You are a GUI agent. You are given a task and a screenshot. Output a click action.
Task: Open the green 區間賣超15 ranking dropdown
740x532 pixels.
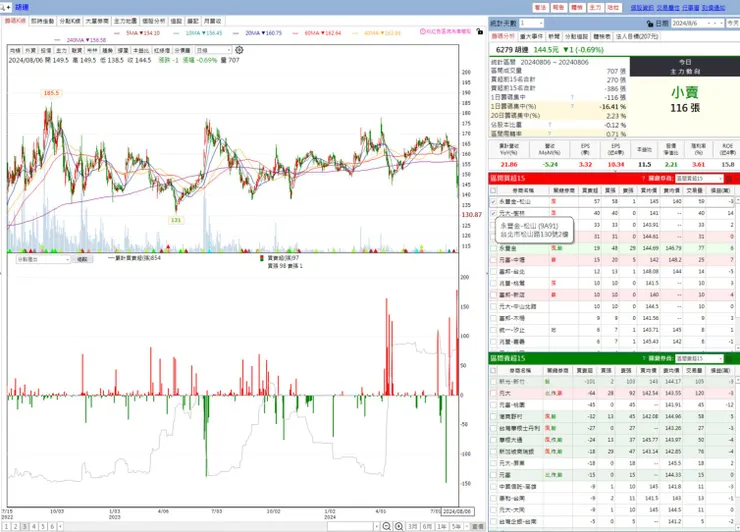699,358
